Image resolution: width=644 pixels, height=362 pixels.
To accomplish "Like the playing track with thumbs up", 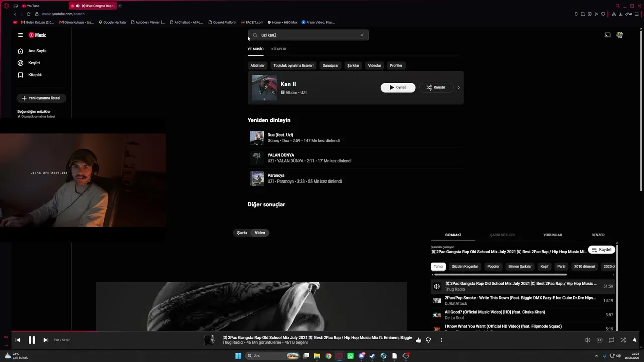I will [x=418, y=340].
